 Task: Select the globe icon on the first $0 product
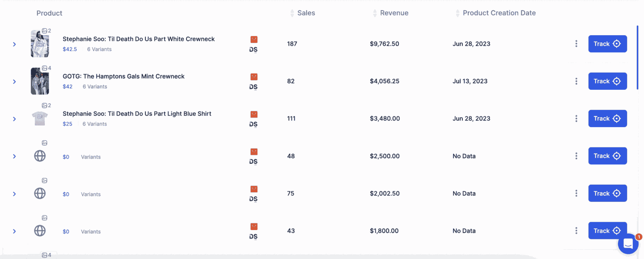pyautogui.click(x=40, y=156)
